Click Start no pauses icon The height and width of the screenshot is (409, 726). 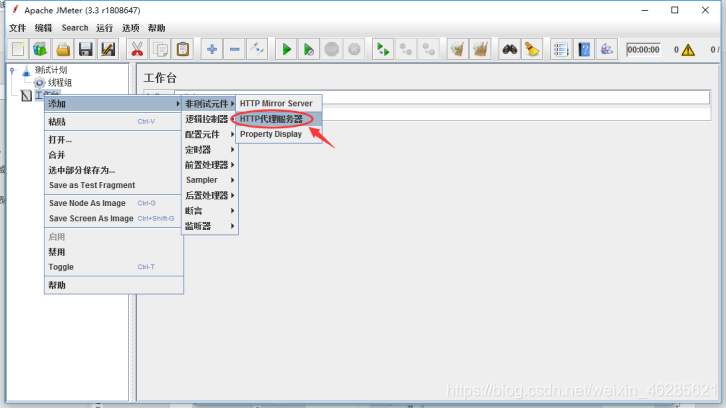pyautogui.click(x=309, y=49)
